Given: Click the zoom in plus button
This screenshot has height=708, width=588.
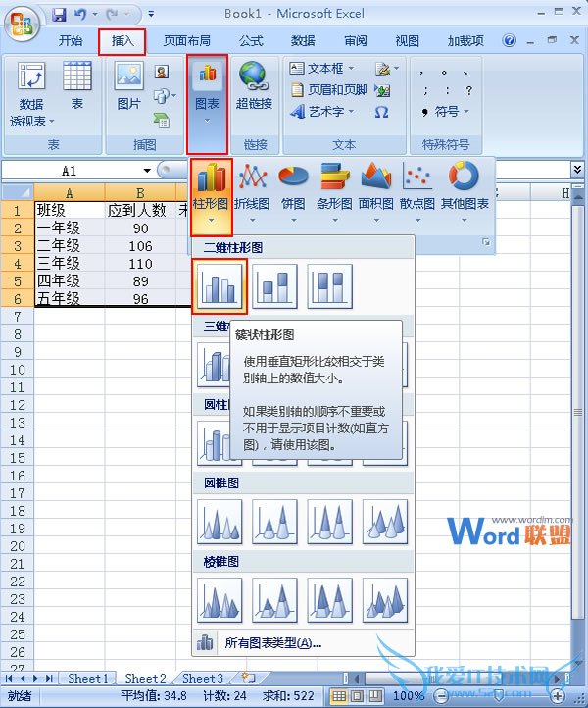Looking at the screenshot, I should pyautogui.click(x=558, y=696).
